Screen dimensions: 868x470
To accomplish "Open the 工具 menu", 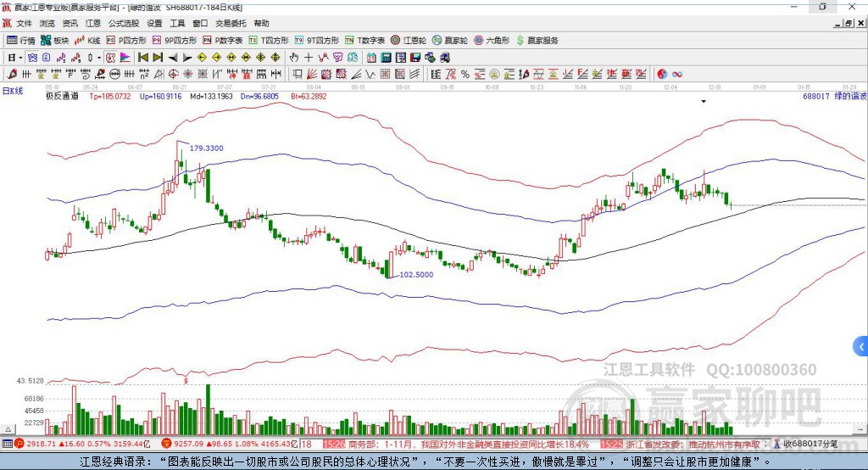I will coord(177,23).
